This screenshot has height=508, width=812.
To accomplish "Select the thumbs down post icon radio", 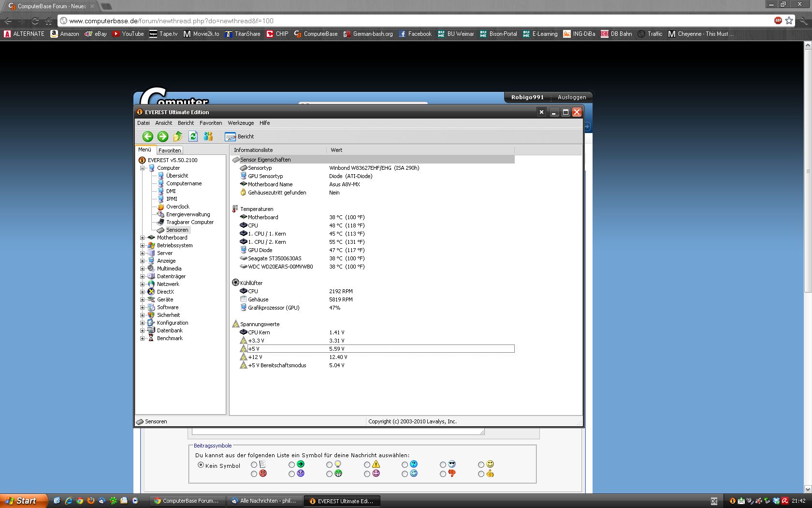I will (x=443, y=474).
